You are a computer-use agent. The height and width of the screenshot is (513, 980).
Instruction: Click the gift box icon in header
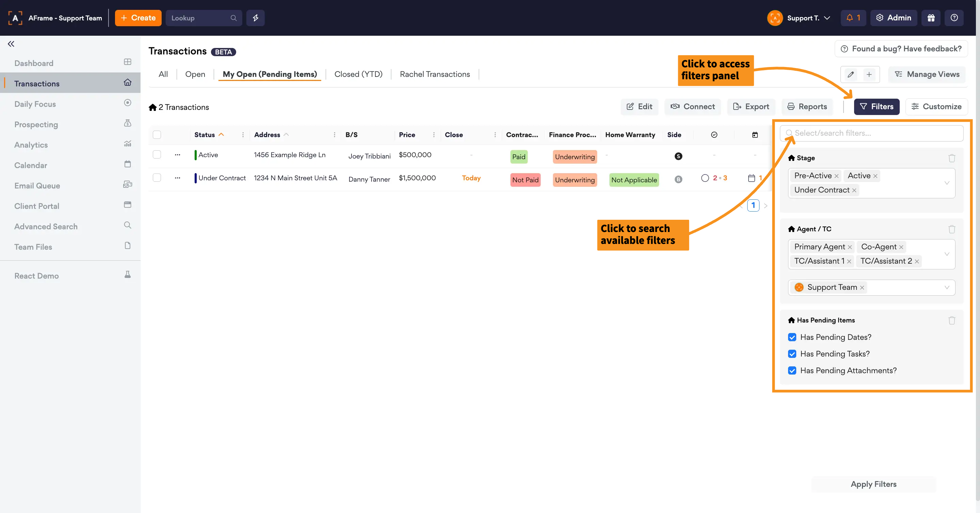point(931,18)
